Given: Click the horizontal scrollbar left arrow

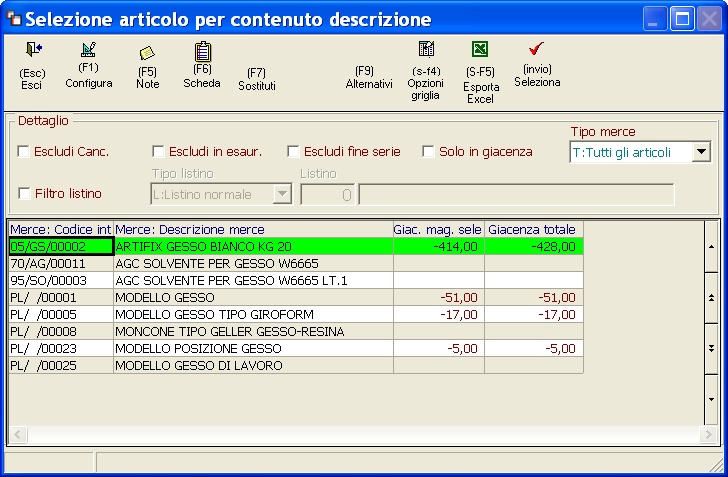Looking at the screenshot, I should coord(18,435).
